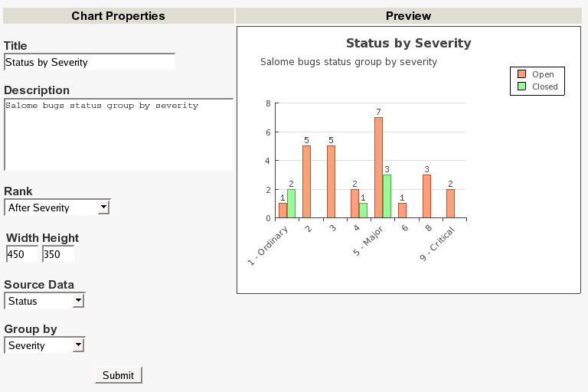Click the chart title 'Status by Severity'

[408, 43]
